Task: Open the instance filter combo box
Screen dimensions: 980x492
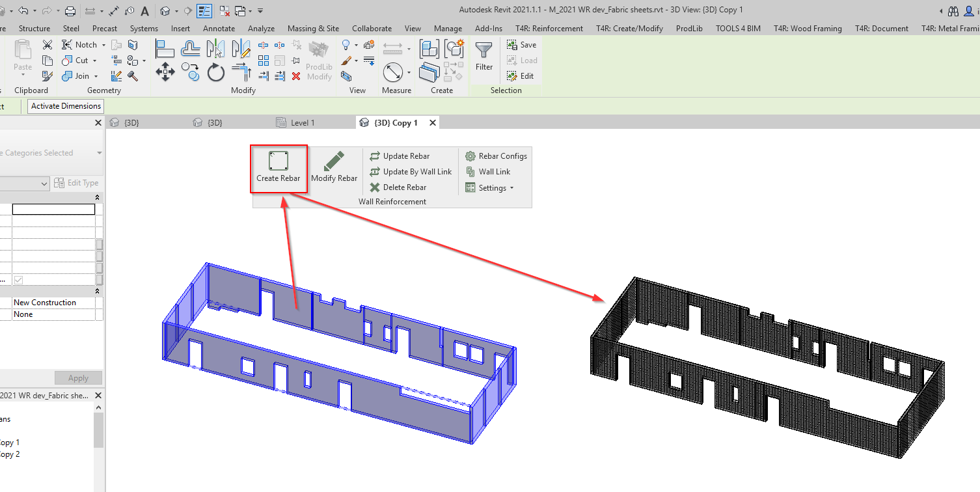Action: click(x=25, y=184)
